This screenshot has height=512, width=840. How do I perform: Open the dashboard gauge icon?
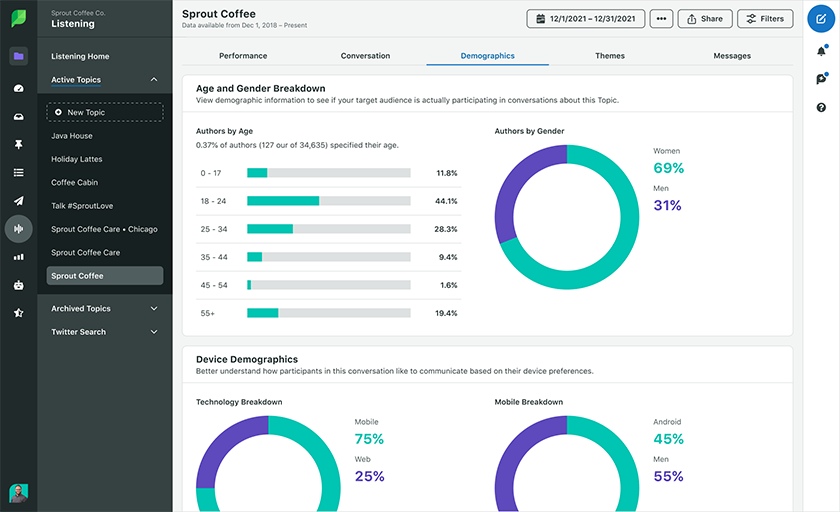pos(19,88)
